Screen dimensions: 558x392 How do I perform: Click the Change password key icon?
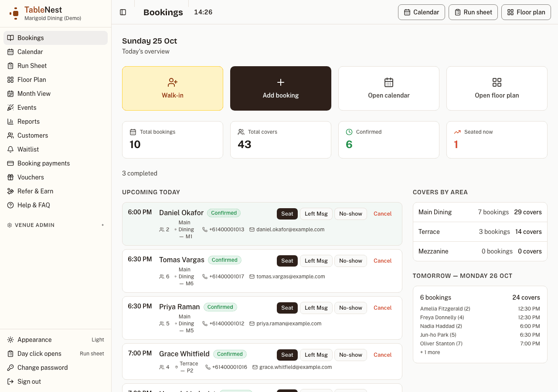tap(10, 368)
